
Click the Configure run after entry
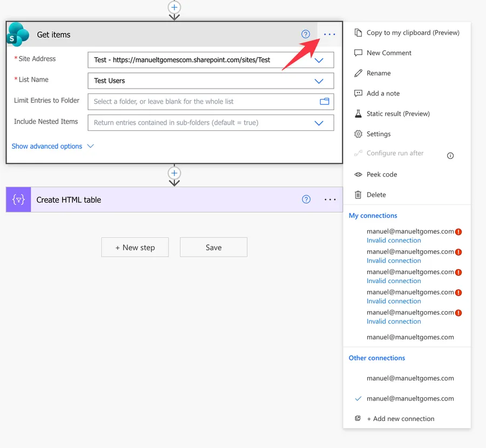point(395,153)
